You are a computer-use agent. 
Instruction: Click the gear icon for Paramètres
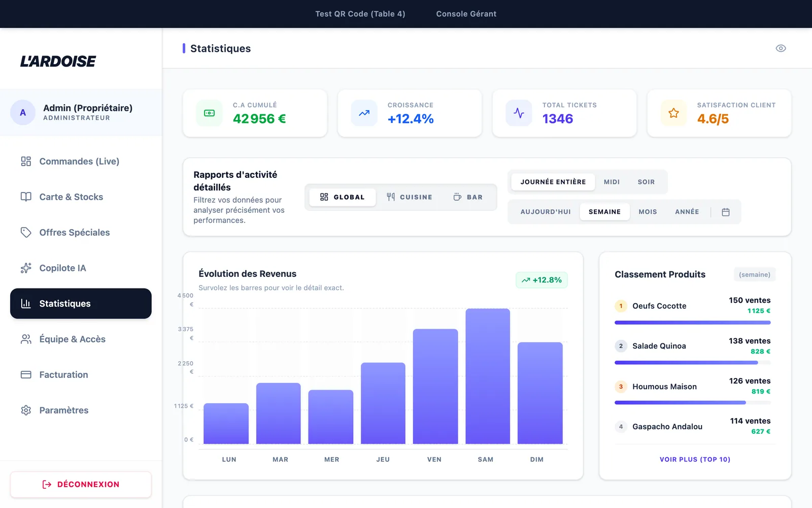click(26, 410)
